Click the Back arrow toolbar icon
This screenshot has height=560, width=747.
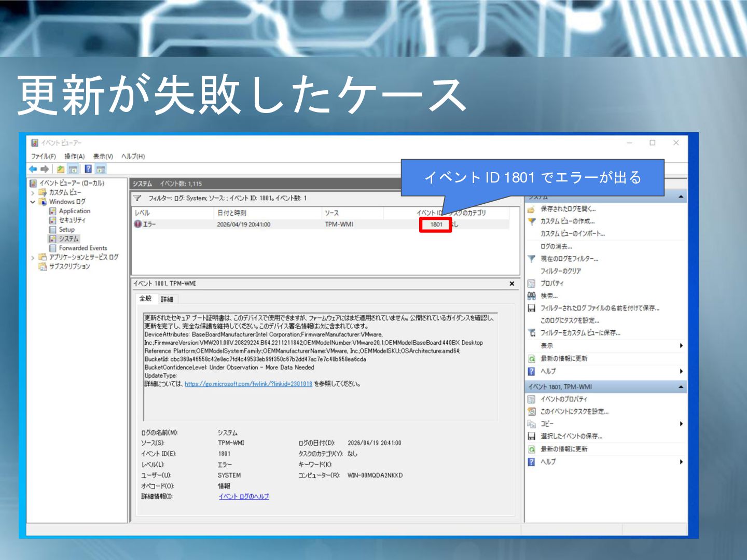(x=33, y=169)
